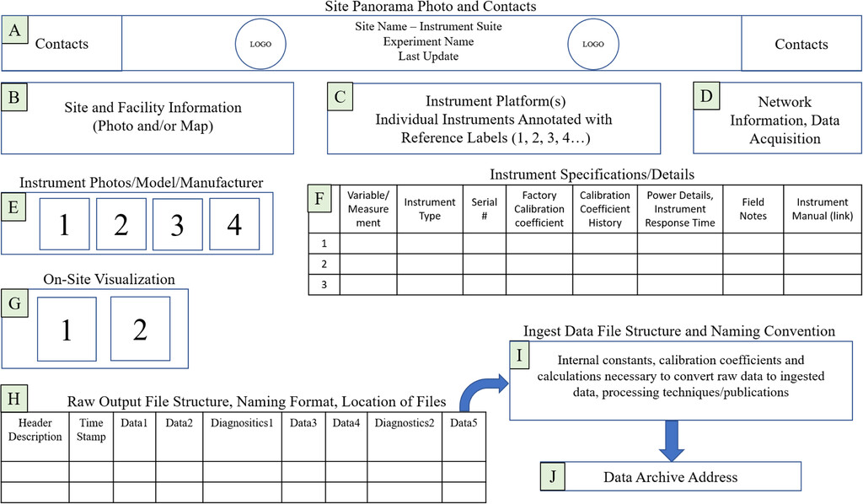The height and width of the screenshot is (504, 863).
Task: Click the LOGO circle nearest the Contacts box above D
Action: (593, 45)
